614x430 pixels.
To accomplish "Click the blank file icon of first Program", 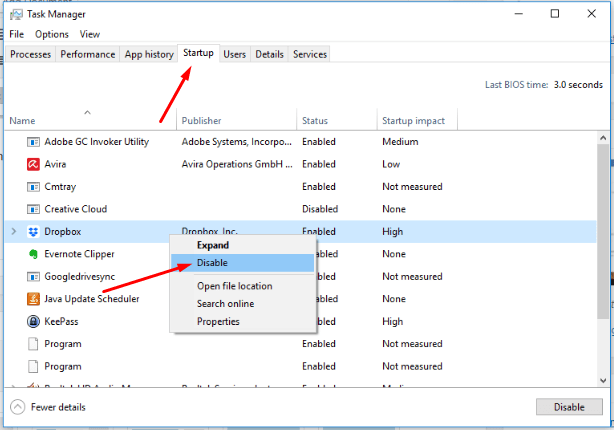I will [33, 344].
